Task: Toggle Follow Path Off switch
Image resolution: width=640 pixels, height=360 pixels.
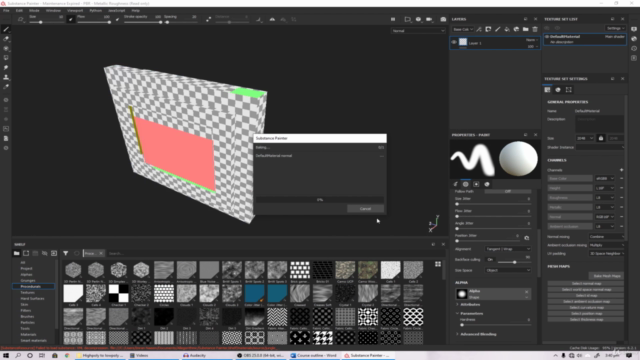Action: [x=508, y=191]
